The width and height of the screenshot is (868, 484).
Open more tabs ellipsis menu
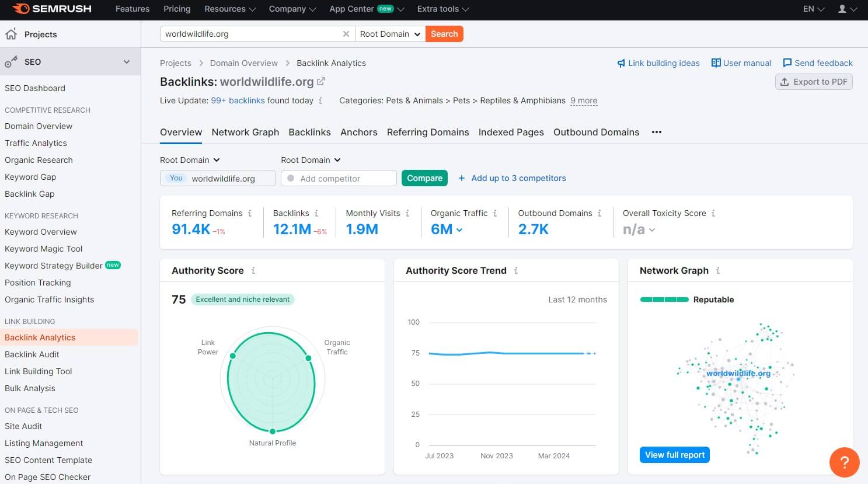click(x=657, y=132)
